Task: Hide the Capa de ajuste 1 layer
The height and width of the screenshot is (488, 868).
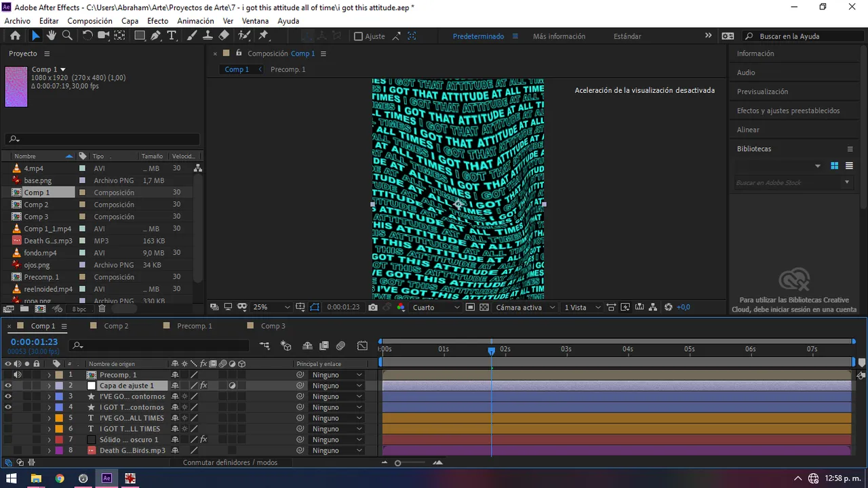Action: pyautogui.click(x=8, y=386)
